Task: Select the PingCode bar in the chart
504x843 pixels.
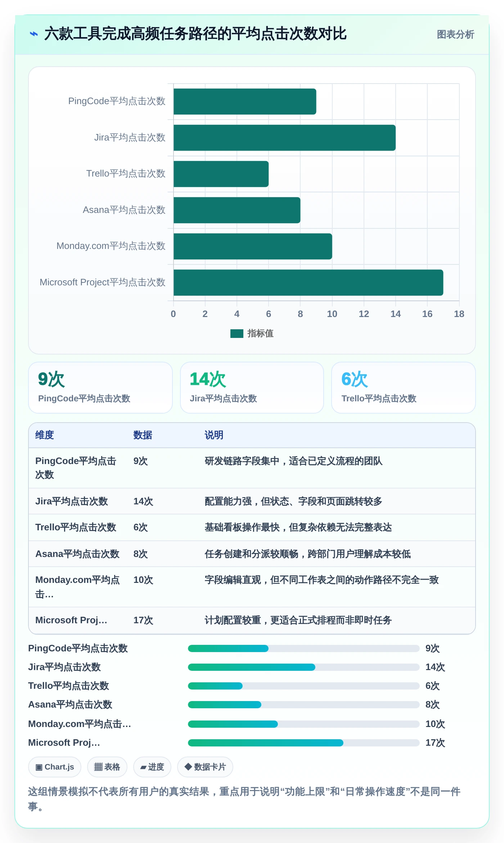Action: (x=245, y=102)
